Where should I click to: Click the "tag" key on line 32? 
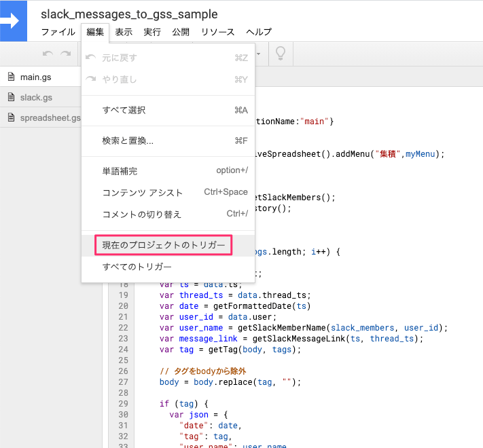[x=192, y=436]
